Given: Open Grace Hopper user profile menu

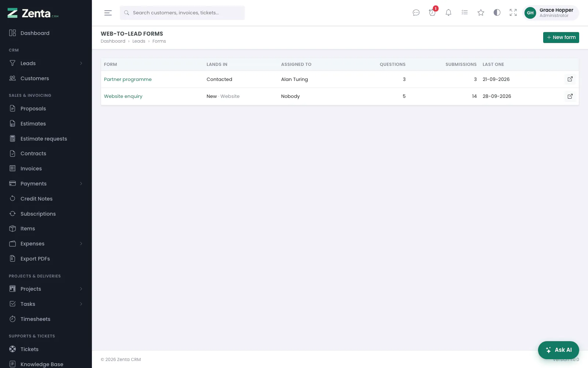Looking at the screenshot, I should pyautogui.click(x=551, y=13).
